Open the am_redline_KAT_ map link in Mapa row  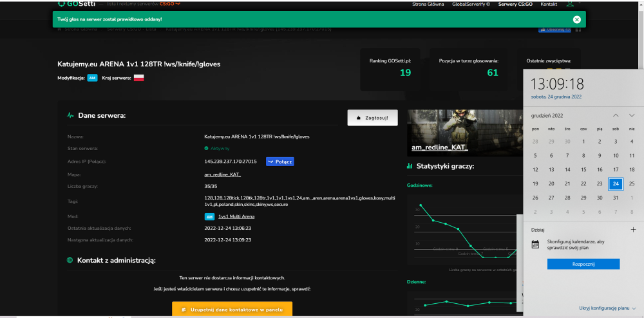[223, 175]
